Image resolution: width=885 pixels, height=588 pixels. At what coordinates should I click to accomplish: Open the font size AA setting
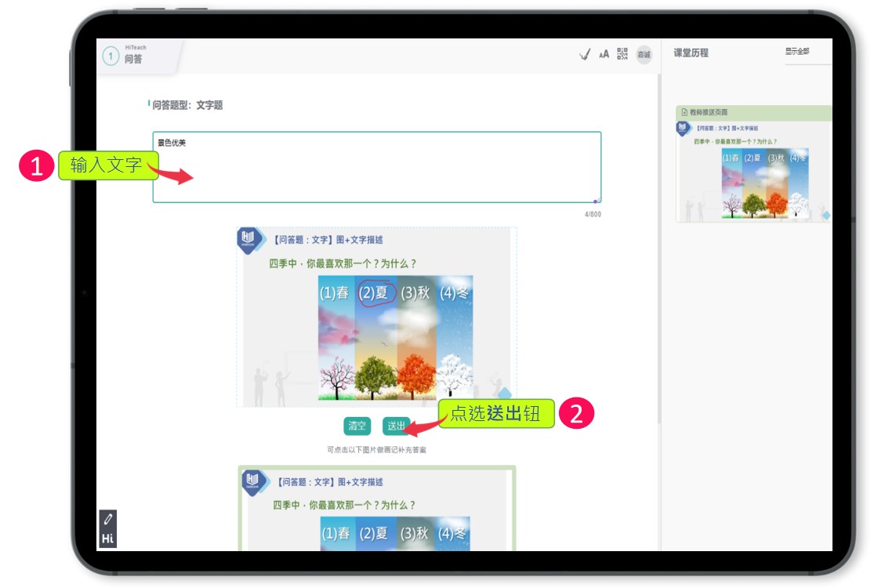click(604, 54)
